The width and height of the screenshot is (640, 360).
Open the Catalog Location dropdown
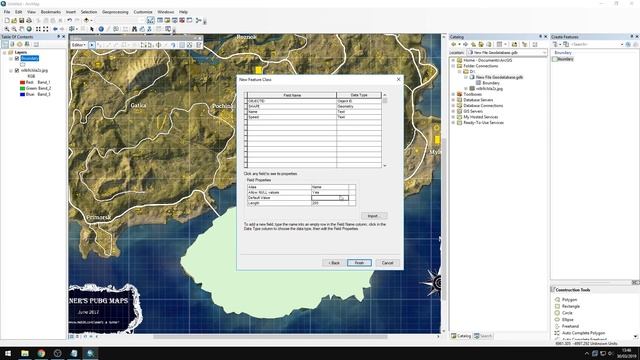point(544,52)
